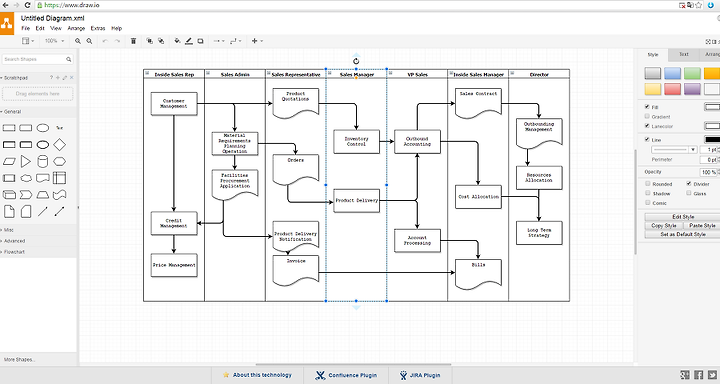720x384 pixels.
Task: Click the Fill color bucket icon
Action: point(177,41)
